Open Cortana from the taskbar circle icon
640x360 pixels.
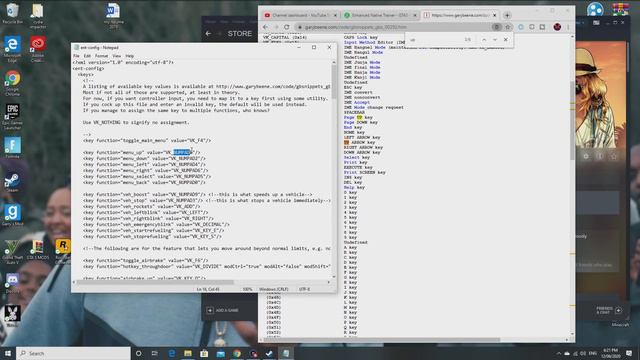coord(138,353)
